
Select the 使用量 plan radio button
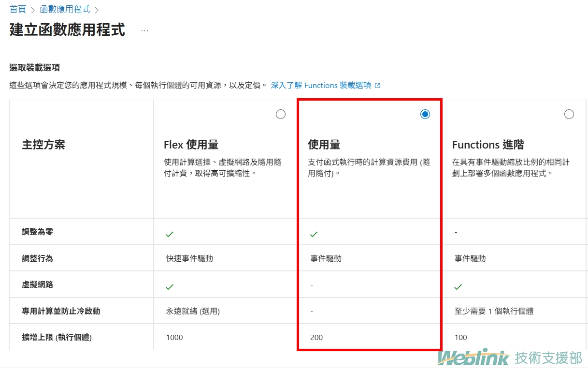click(425, 114)
